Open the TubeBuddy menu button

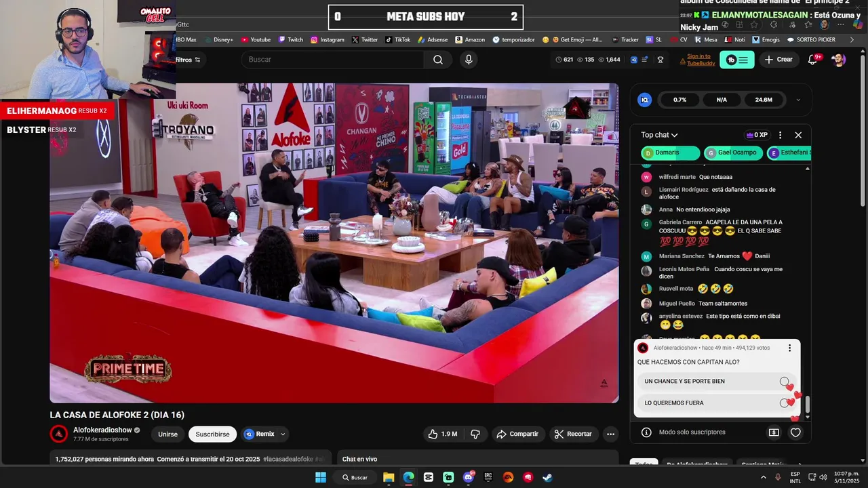(736, 60)
